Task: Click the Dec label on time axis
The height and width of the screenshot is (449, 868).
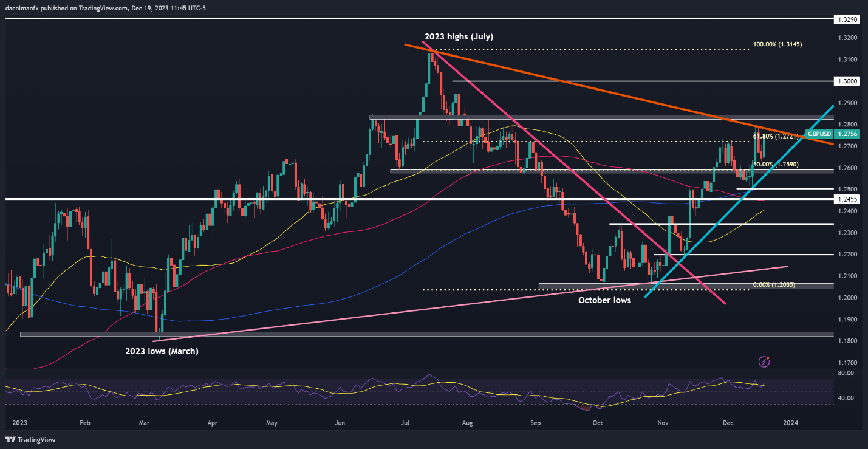Action: click(728, 422)
